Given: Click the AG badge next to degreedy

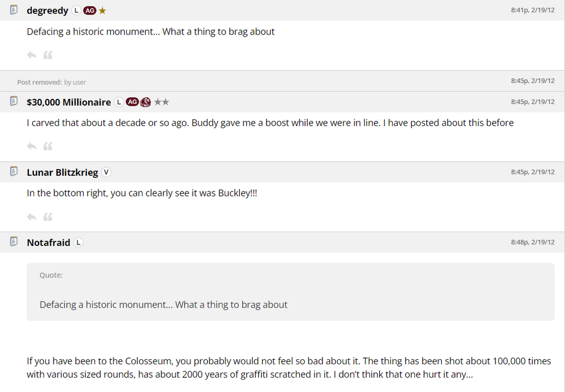Looking at the screenshot, I should [x=89, y=11].
